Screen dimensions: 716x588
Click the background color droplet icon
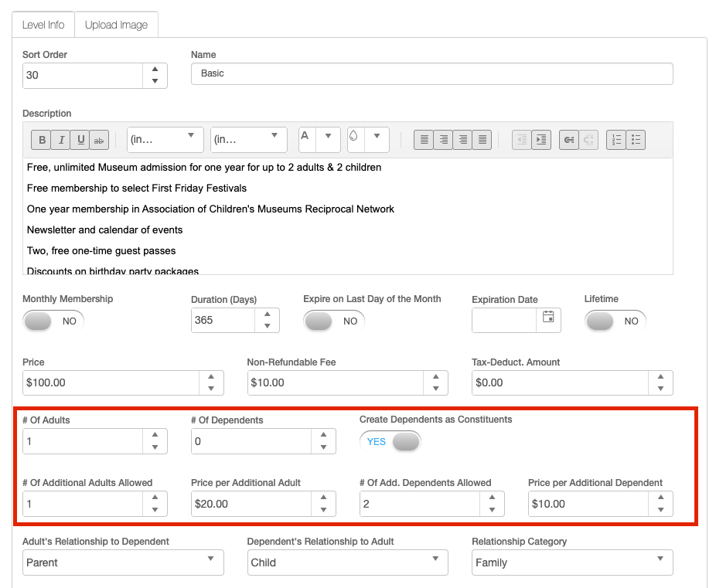[x=354, y=136]
